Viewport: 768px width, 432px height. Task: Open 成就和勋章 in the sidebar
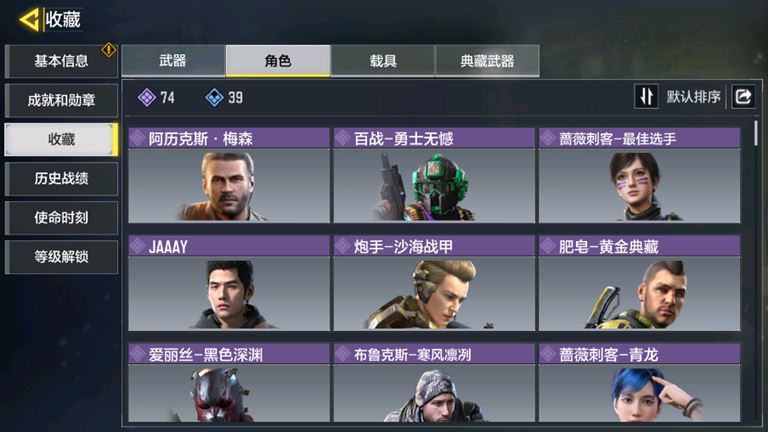click(61, 100)
